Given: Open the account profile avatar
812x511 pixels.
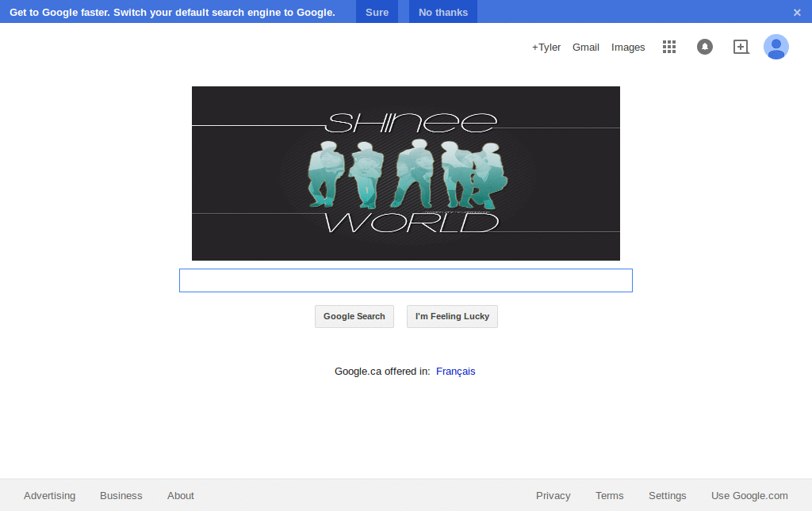Looking at the screenshot, I should (776, 47).
